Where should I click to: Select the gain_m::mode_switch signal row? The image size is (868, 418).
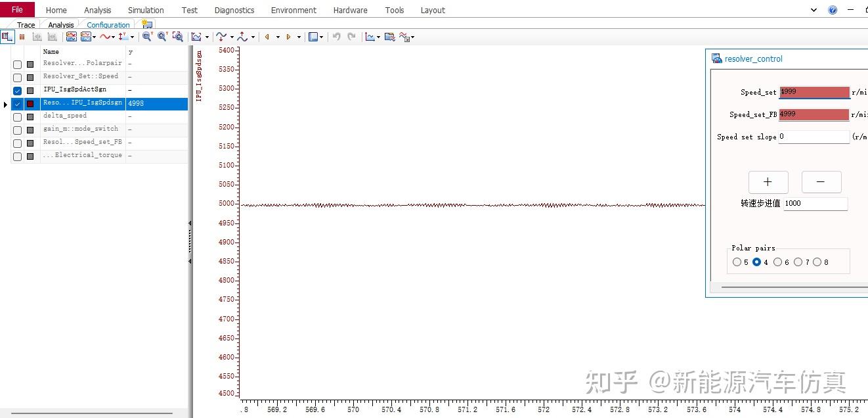pos(82,129)
